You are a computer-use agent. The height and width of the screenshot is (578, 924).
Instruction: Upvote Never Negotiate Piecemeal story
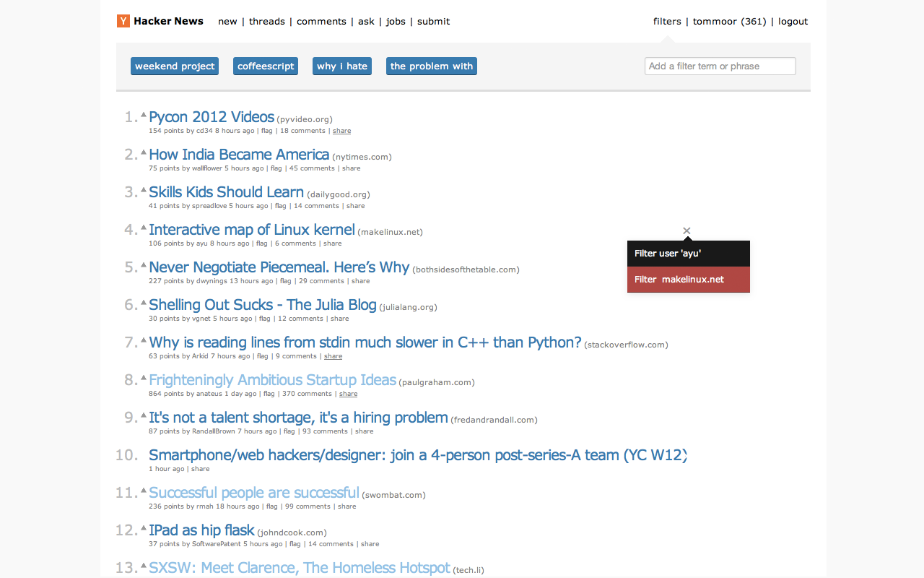pyautogui.click(x=144, y=264)
